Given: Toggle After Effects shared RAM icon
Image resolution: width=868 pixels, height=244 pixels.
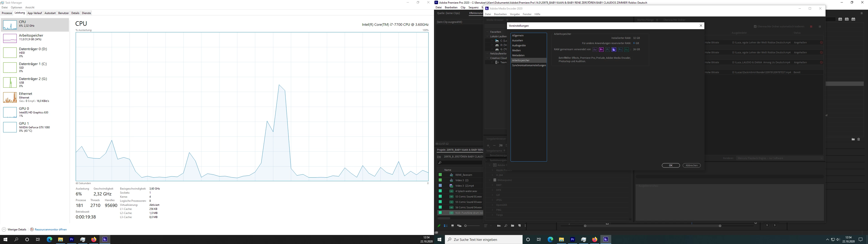Looking at the screenshot, I should (x=595, y=49).
